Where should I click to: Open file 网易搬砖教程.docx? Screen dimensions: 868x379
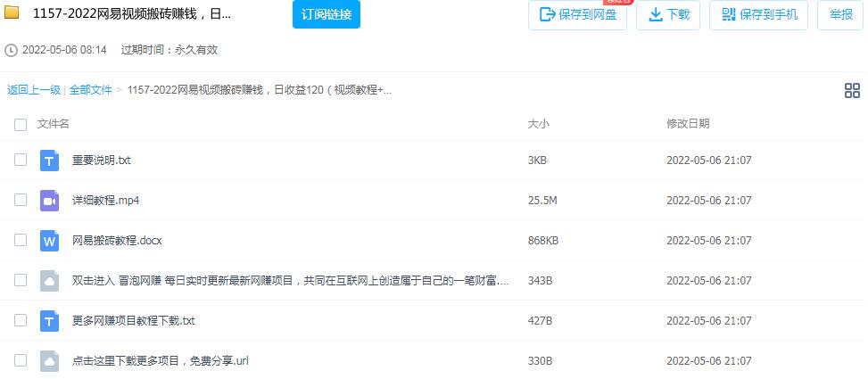pyautogui.click(x=117, y=241)
